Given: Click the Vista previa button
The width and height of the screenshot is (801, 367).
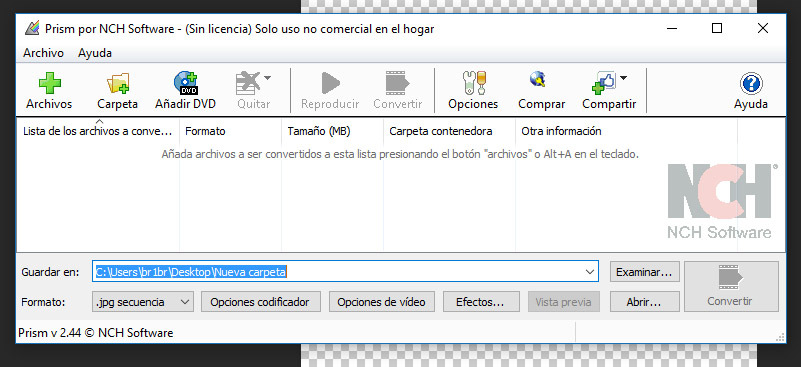Looking at the screenshot, I should pos(563,302).
